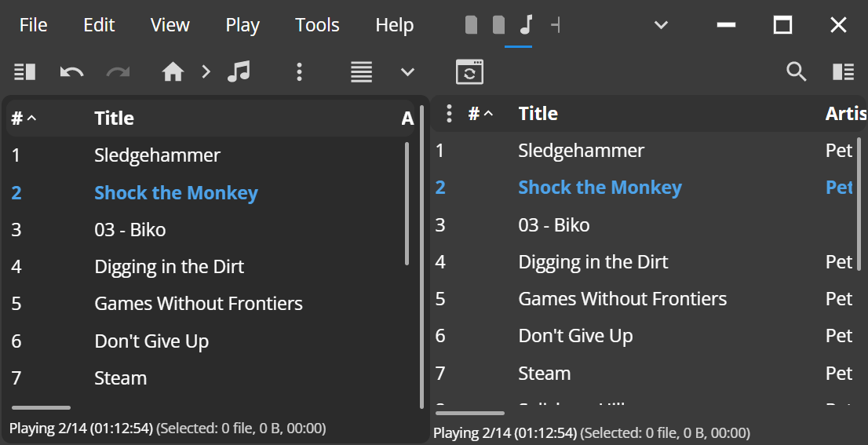Viewport: 868px width, 445px height.
Task: Open right pane column options dots
Action: click(449, 114)
